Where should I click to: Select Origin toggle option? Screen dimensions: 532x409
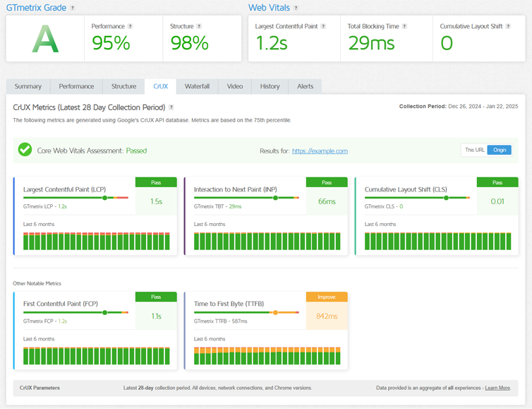click(500, 150)
